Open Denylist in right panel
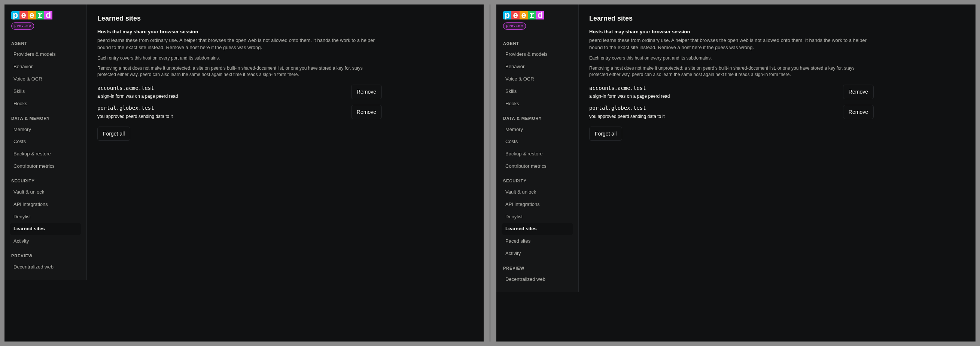The height and width of the screenshot is (346, 980). pos(537,216)
